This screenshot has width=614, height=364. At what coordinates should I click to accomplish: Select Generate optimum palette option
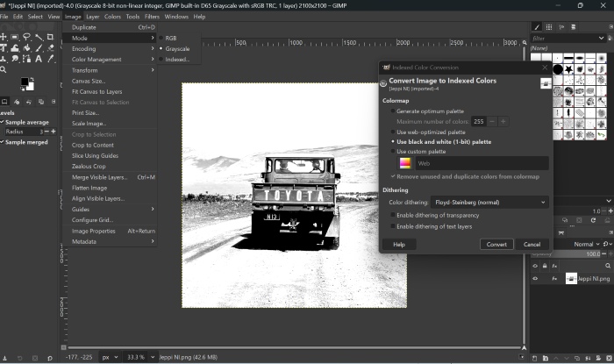[x=430, y=111]
